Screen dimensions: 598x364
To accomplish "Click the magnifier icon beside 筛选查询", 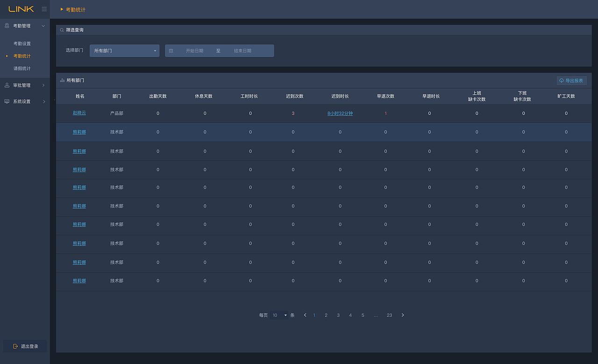I will pos(62,30).
